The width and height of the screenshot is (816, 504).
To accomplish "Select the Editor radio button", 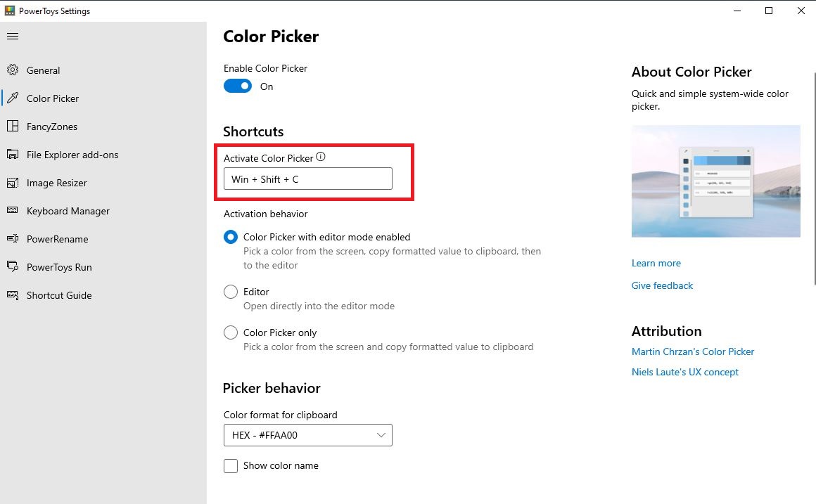I will click(x=231, y=292).
